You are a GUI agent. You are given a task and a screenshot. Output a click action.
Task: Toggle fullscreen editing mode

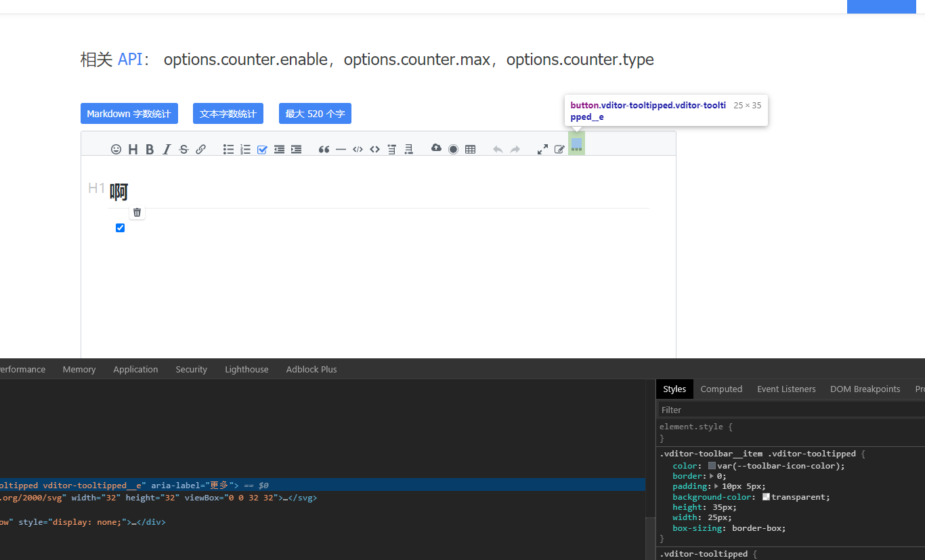[x=542, y=149]
